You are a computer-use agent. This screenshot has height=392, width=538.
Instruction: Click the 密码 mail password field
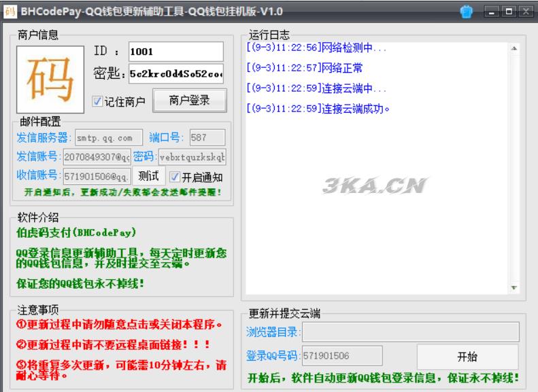(x=192, y=157)
